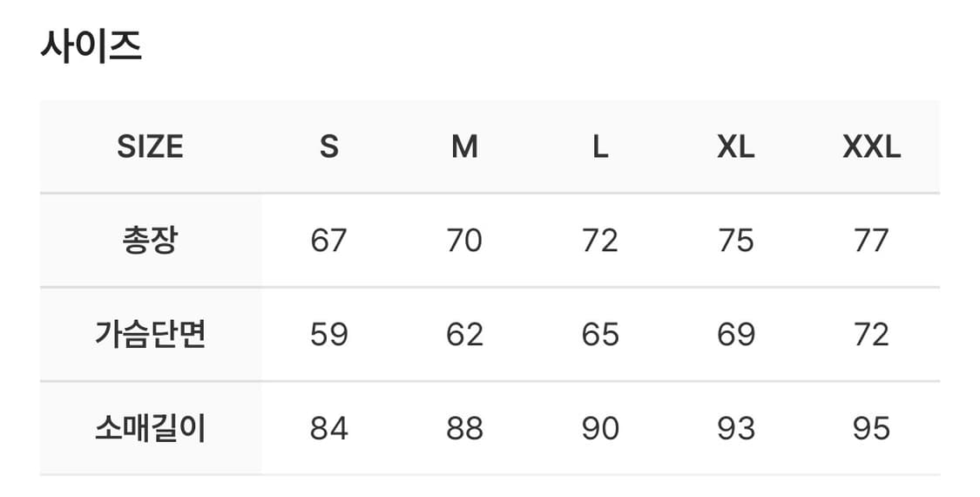Click the 총장 value 77 for size XXL

point(871,241)
